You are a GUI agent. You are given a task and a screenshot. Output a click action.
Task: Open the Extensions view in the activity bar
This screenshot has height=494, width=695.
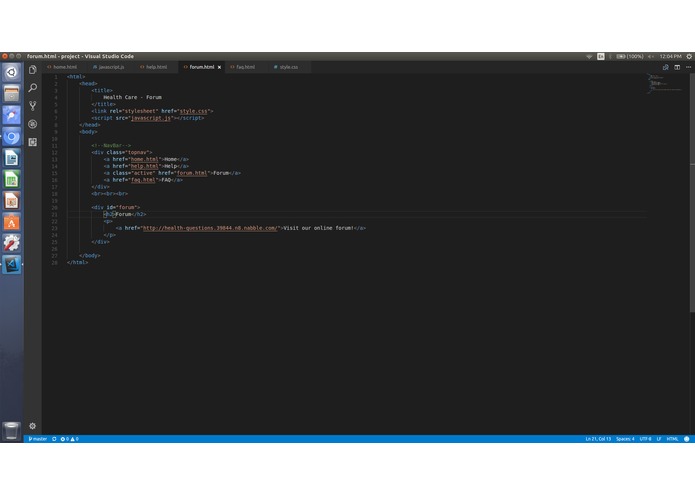click(32, 142)
